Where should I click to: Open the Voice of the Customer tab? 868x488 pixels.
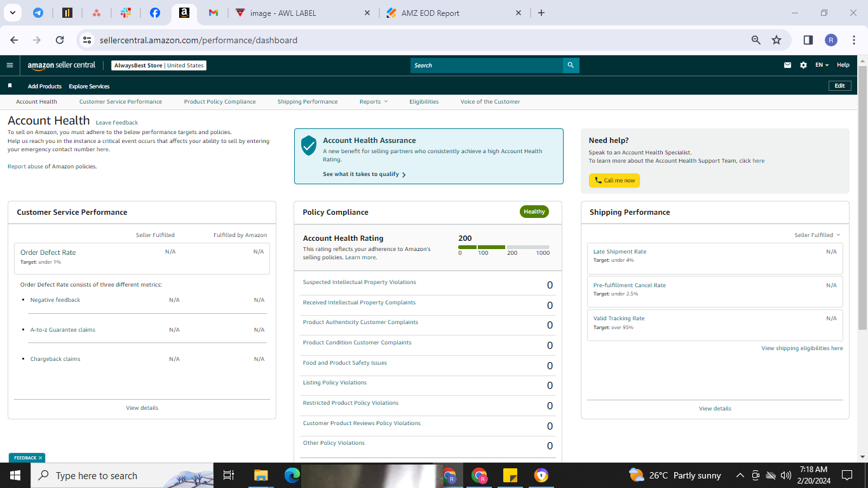coord(490,102)
